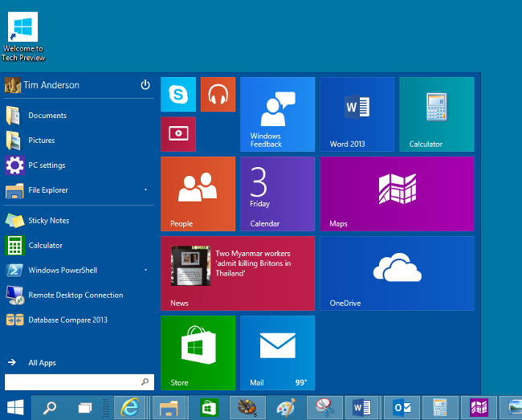Open the paint palette app on taskbar

[x=247, y=407]
